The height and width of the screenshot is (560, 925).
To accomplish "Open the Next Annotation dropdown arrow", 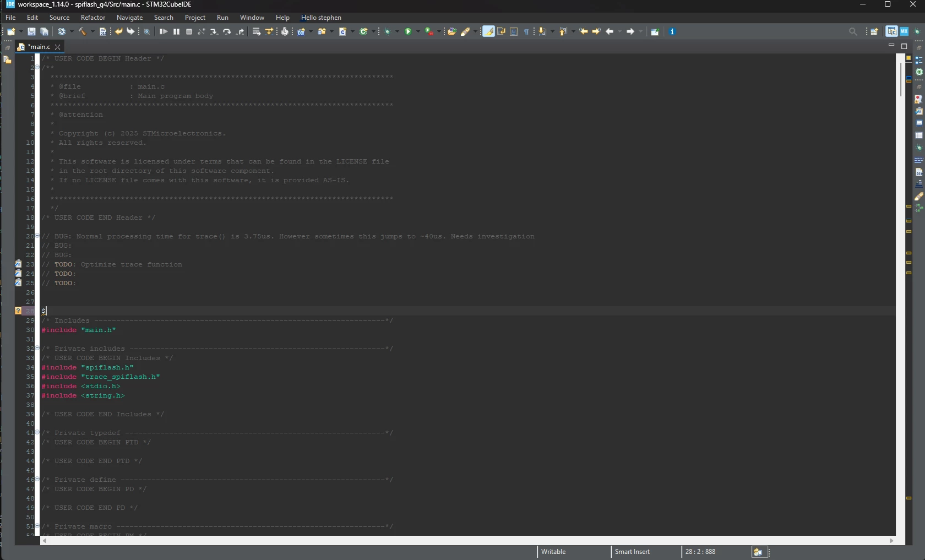I will (552, 32).
